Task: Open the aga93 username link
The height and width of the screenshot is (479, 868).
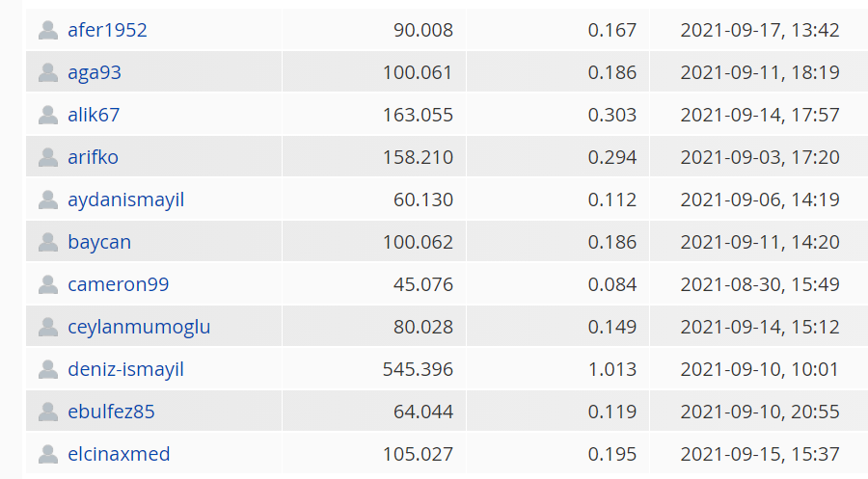Action: click(95, 72)
